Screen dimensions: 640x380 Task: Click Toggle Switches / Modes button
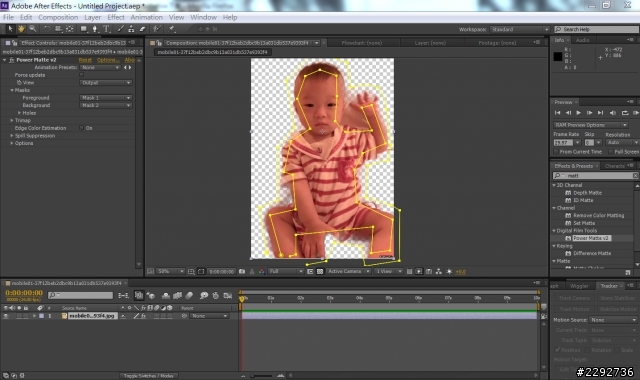pyautogui.click(x=149, y=376)
